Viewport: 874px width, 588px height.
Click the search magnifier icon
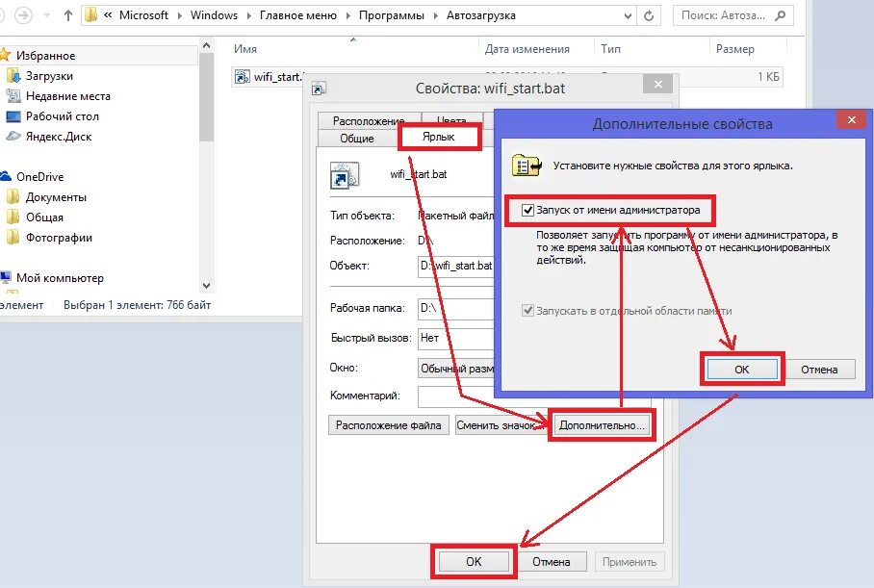(781, 15)
